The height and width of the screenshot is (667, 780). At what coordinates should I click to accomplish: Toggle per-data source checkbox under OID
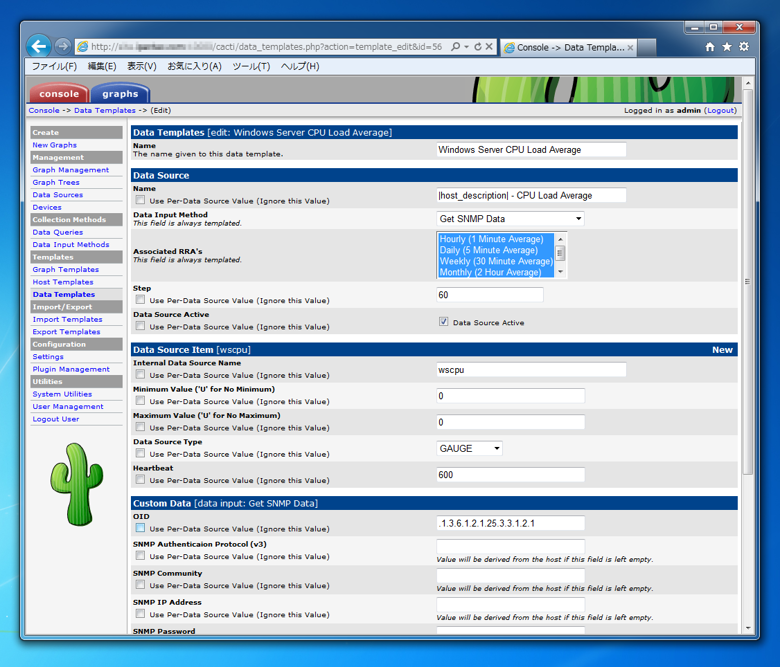tap(140, 528)
